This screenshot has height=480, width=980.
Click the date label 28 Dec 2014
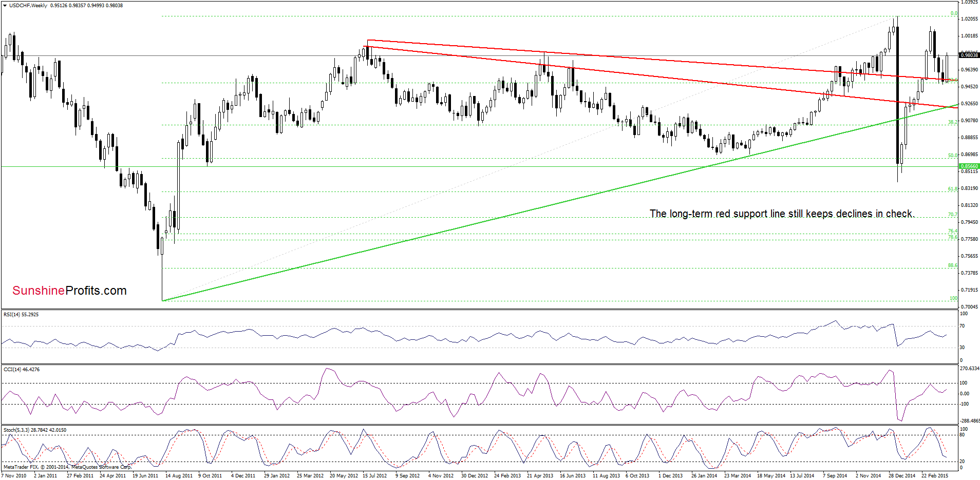point(902,476)
